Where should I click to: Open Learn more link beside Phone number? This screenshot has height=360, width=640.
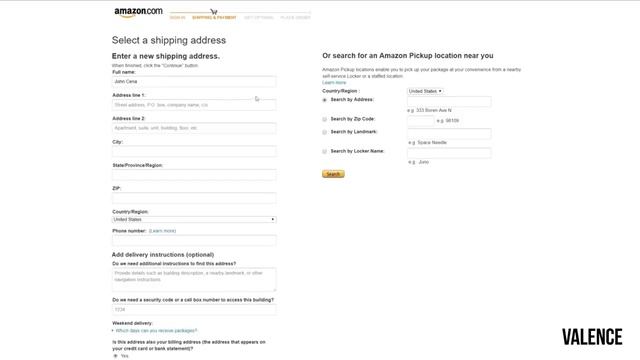click(x=162, y=231)
